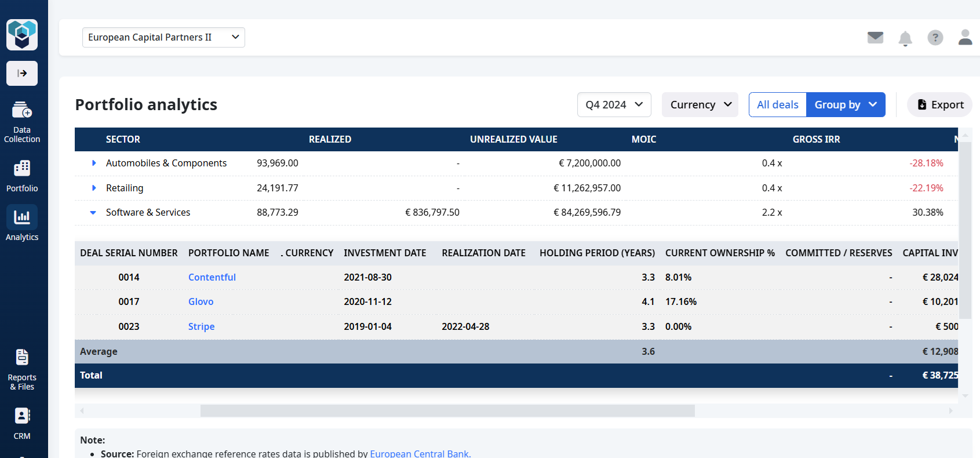Expand the Automobiles & Components row
980x458 pixels.
pos(94,163)
